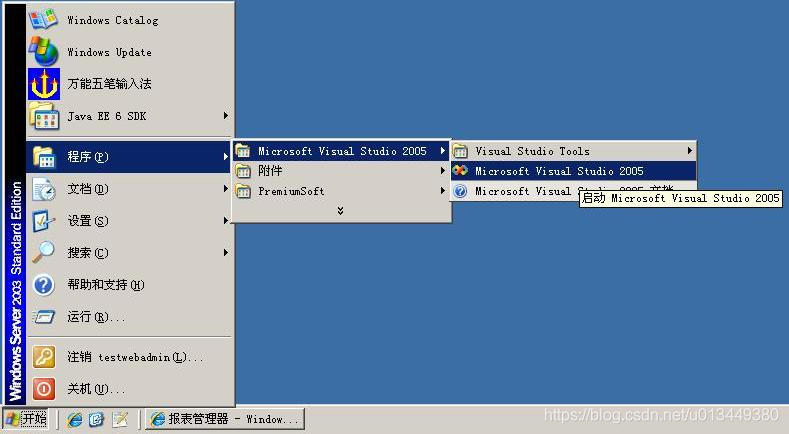The width and height of the screenshot is (789, 434).
Task: Choose 运行(R)... menu entry
Action: point(130,317)
